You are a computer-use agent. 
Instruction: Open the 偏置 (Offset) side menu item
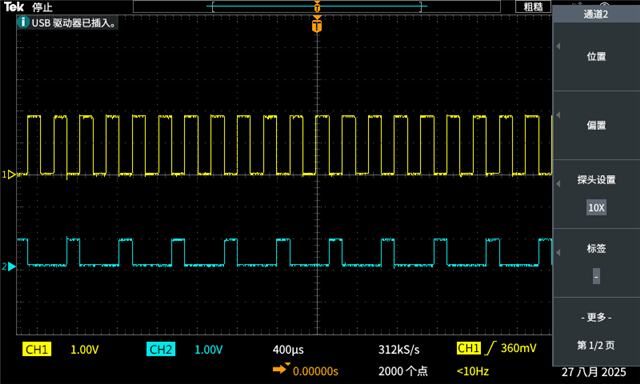596,125
